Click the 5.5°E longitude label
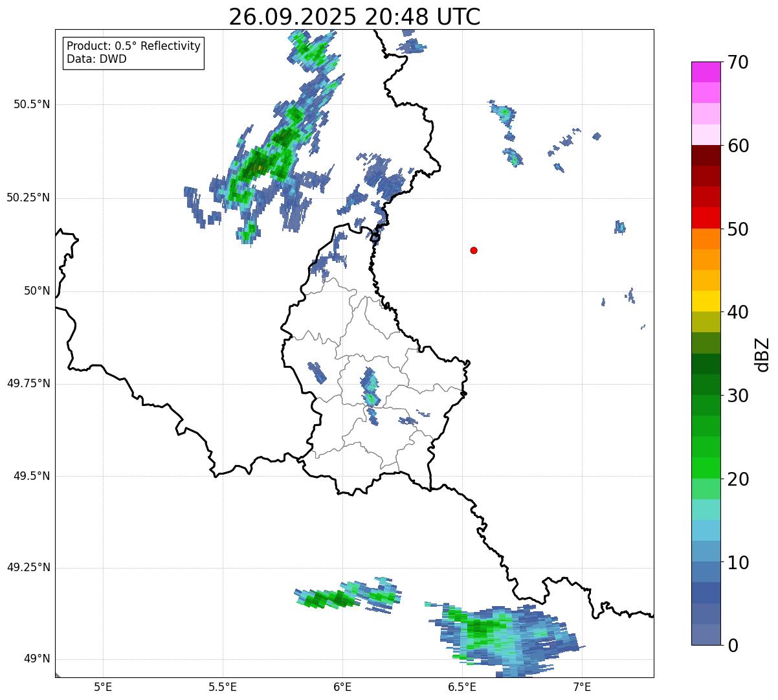 pyautogui.click(x=223, y=687)
